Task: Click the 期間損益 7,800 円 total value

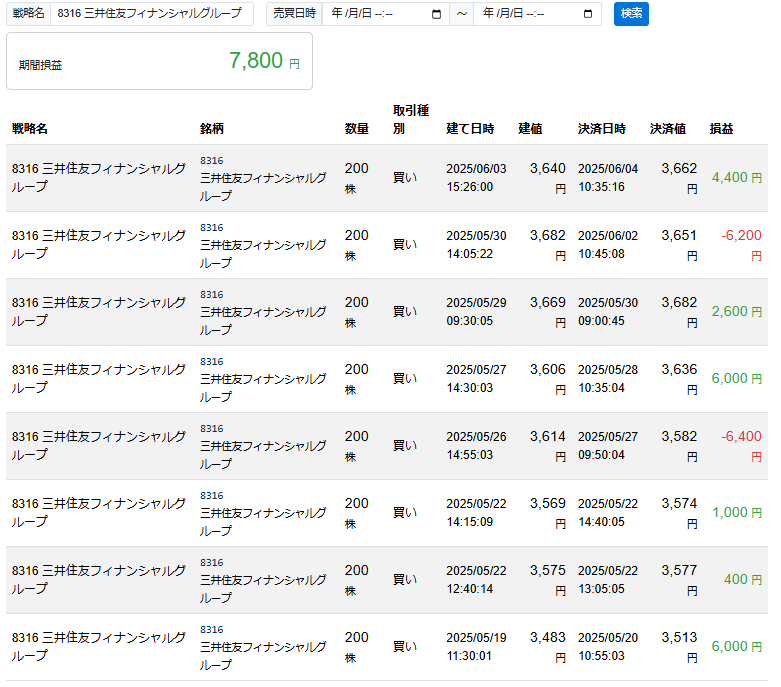Action: pos(264,61)
